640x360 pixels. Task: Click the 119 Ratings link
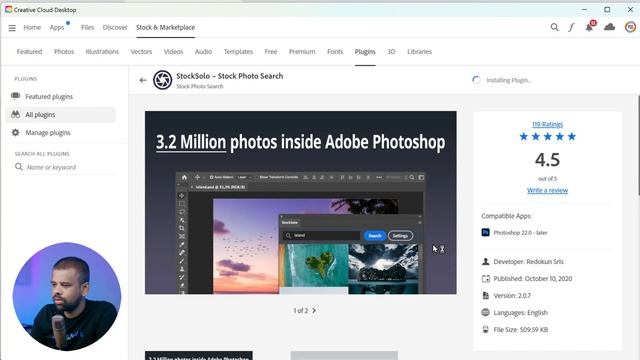(x=547, y=124)
